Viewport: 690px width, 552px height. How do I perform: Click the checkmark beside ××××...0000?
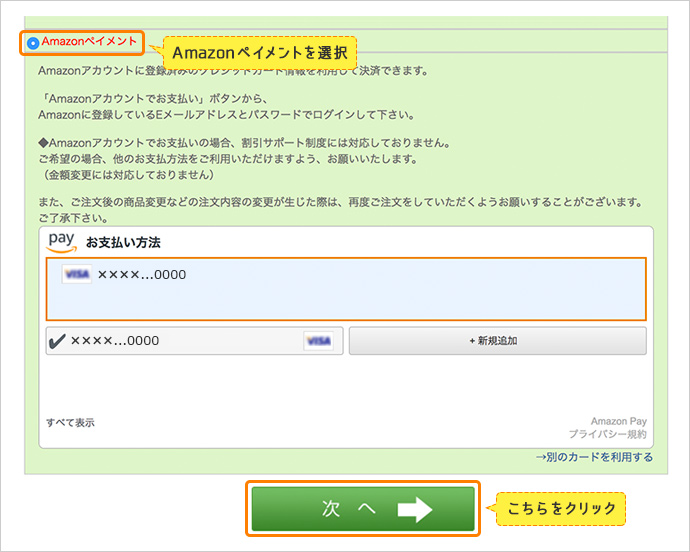point(57,341)
